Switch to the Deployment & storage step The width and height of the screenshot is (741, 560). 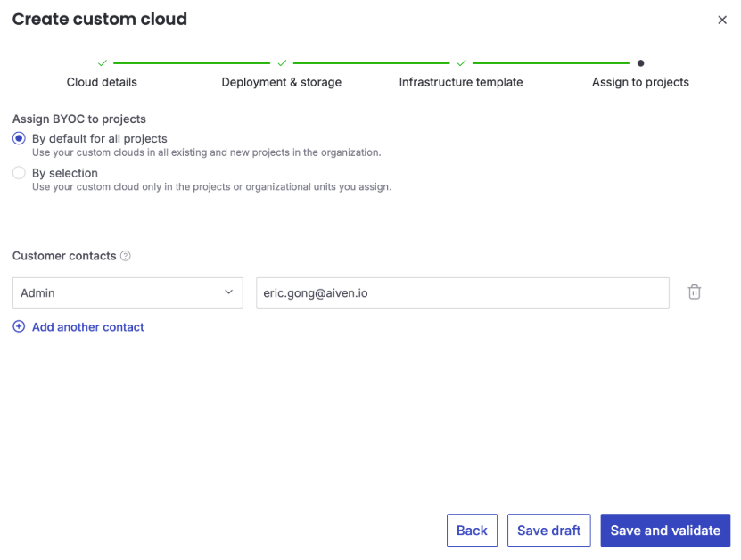[282, 82]
